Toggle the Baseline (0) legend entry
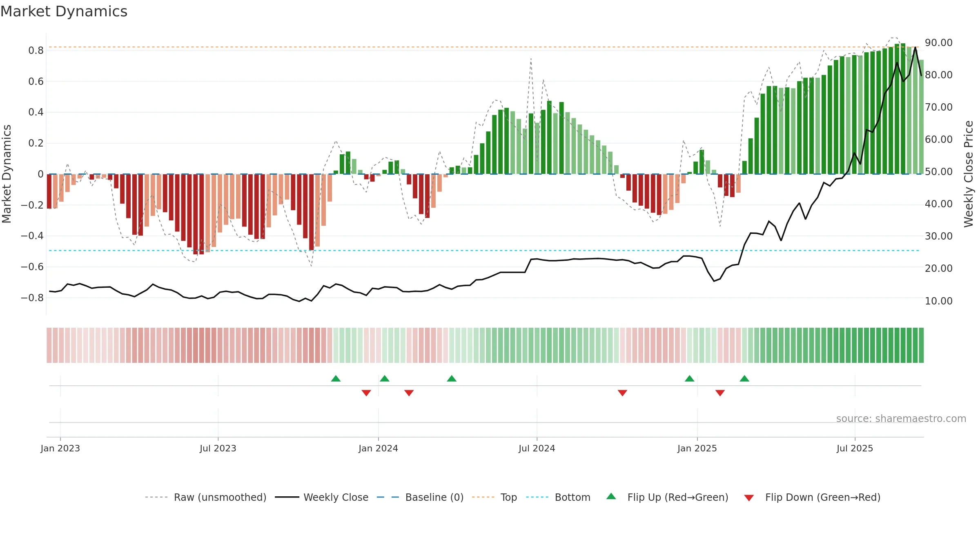Image resolution: width=980 pixels, height=551 pixels. pos(420,497)
